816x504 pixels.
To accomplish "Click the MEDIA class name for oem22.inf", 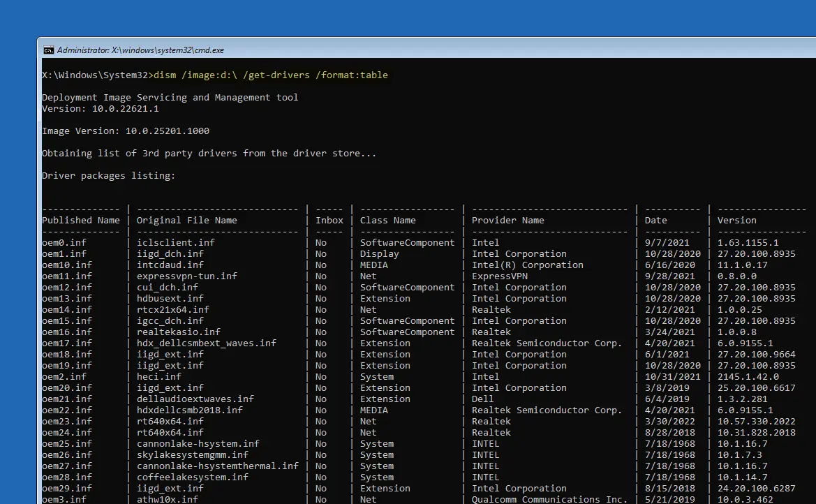I will (x=373, y=410).
